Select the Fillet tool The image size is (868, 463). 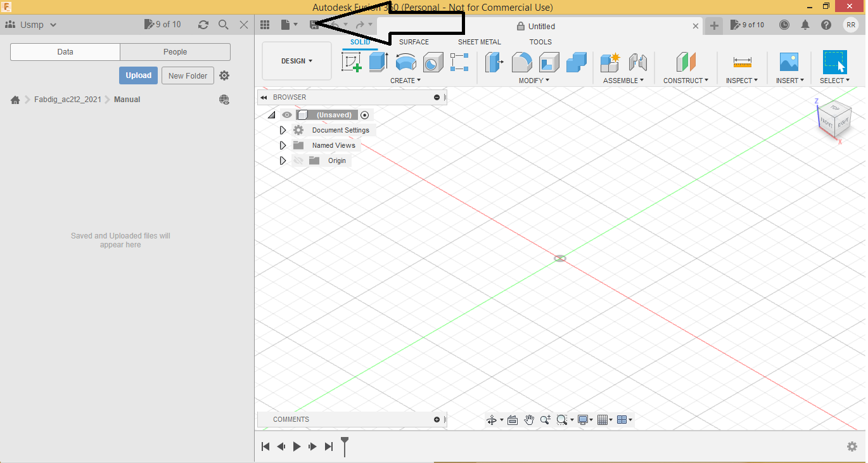coord(522,62)
